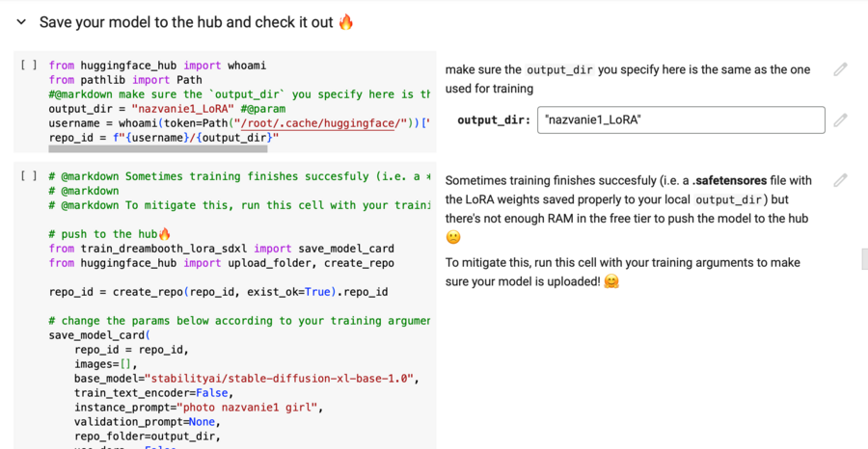
Task: Click the vertical page scrollbar thumb
Action: pos(863,259)
